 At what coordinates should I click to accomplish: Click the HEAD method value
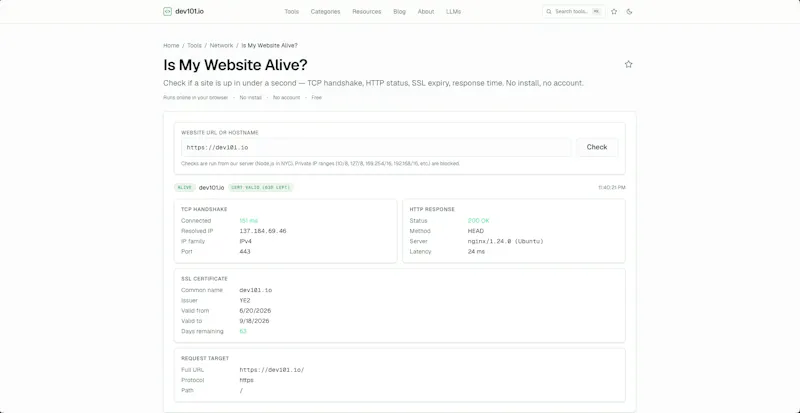pos(476,231)
